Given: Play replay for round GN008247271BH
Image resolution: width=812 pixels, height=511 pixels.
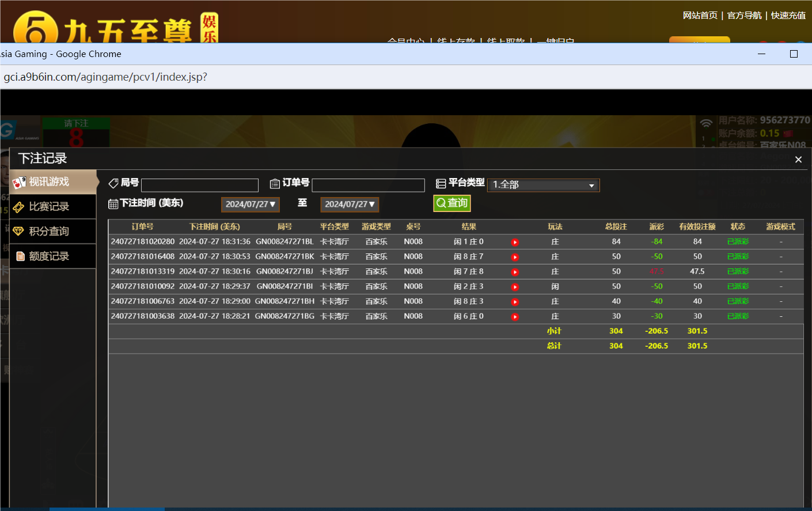Looking at the screenshot, I should coord(515,302).
